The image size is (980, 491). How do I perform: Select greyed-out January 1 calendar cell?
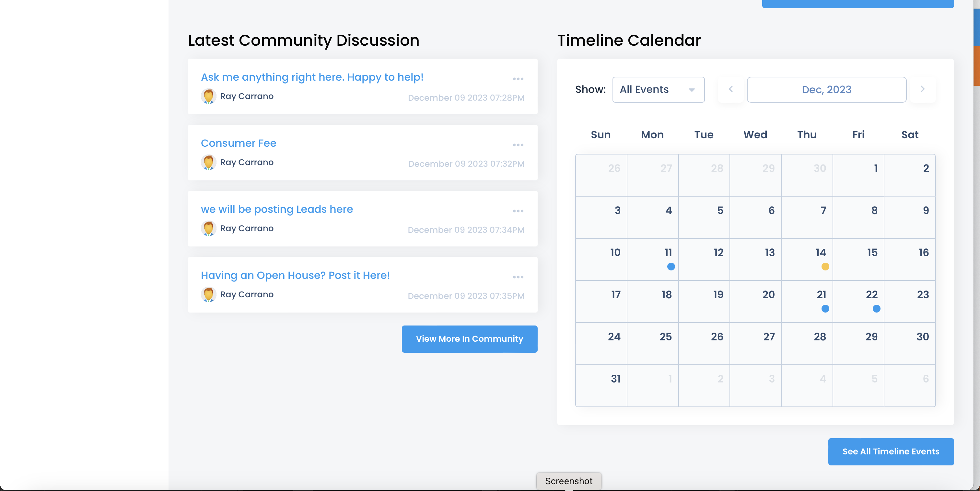point(653,386)
